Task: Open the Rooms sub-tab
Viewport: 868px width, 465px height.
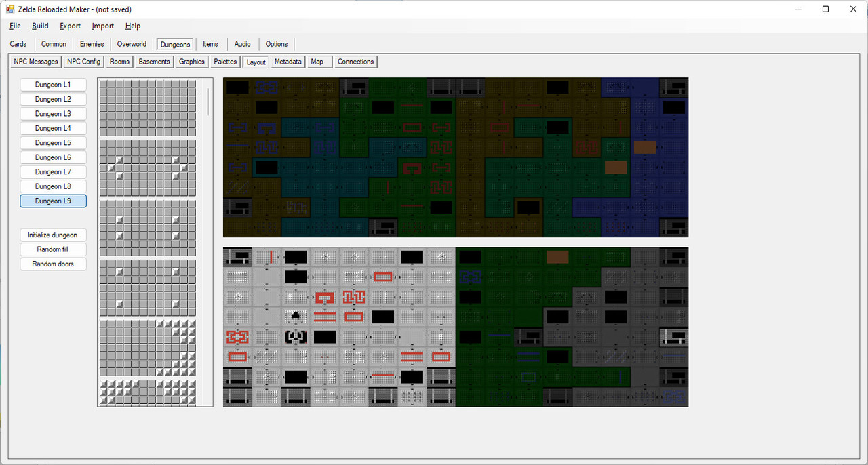Action: point(119,62)
